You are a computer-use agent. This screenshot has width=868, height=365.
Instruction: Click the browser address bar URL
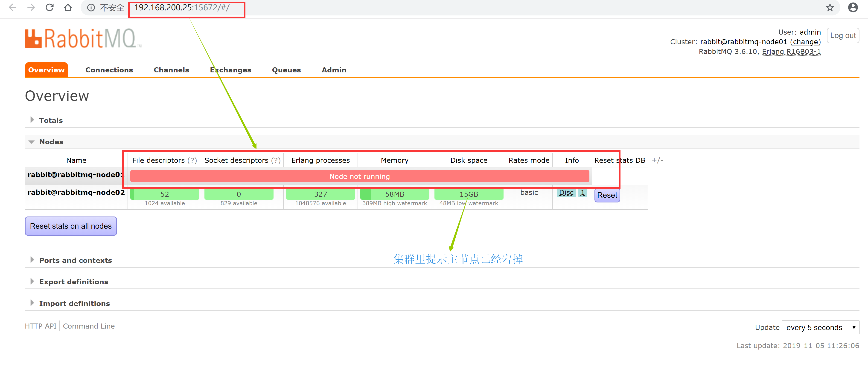click(x=182, y=7)
